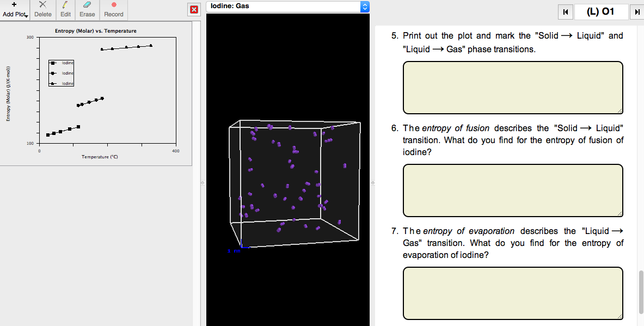Toggle the first iodine legend entry
The height and width of the screenshot is (326, 644).
click(61, 63)
